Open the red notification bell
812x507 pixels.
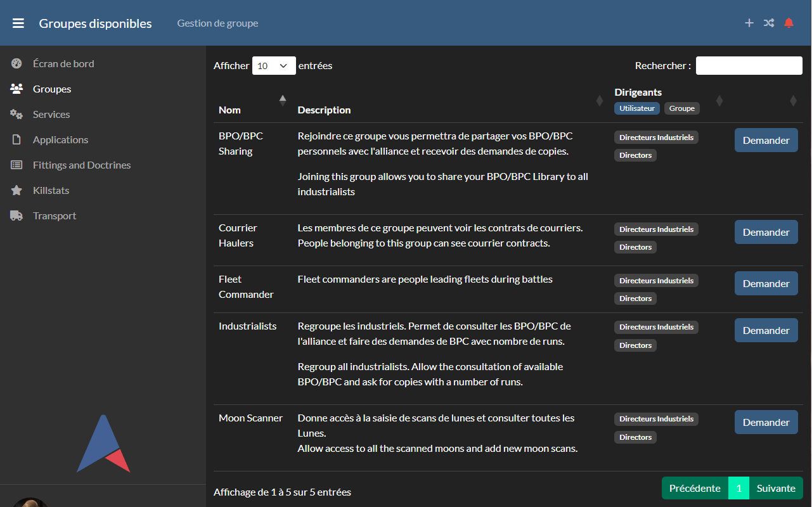coord(789,23)
